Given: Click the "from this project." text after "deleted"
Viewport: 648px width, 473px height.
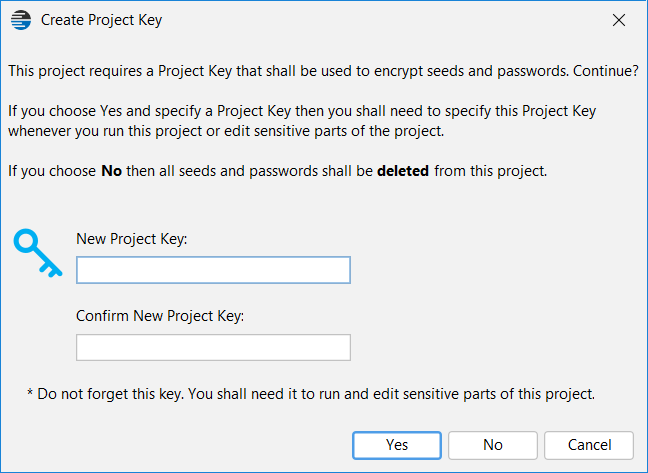Looking at the screenshot, I should pos(491,171).
